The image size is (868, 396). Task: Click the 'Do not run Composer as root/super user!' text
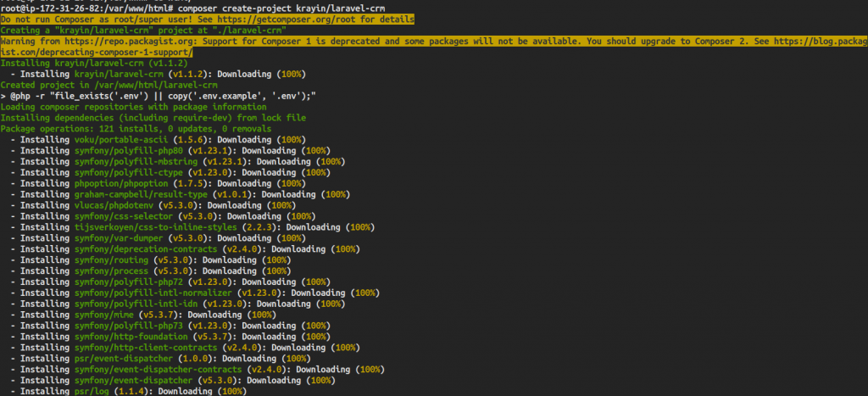coord(97,20)
